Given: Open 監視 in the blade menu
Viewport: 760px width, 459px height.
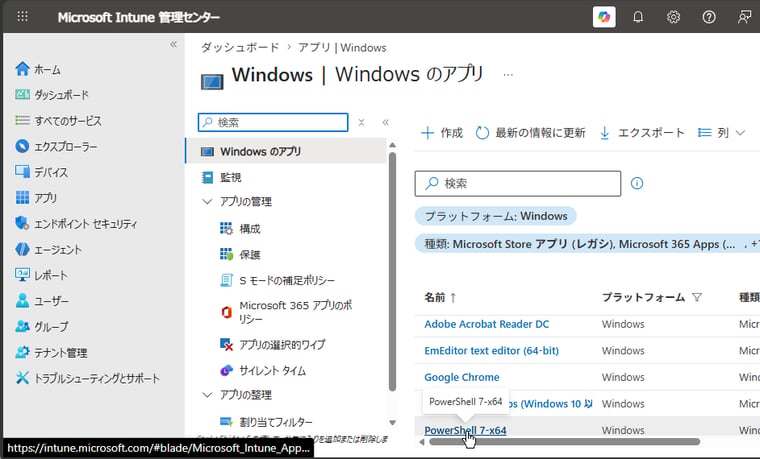Looking at the screenshot, I should coord(222,177).
